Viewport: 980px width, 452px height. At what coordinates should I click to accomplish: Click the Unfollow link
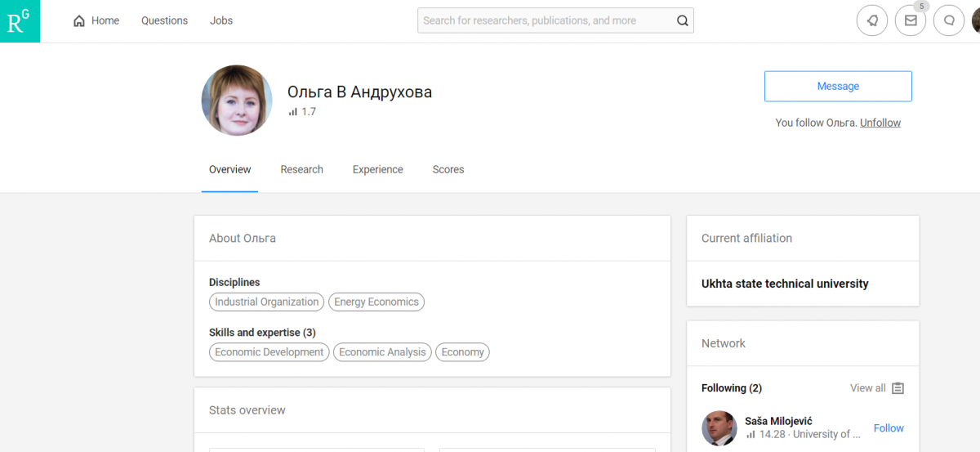(880, 123)
